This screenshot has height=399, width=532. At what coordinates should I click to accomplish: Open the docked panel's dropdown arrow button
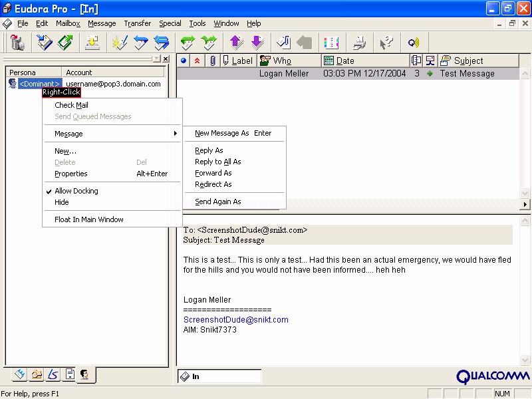156,59
